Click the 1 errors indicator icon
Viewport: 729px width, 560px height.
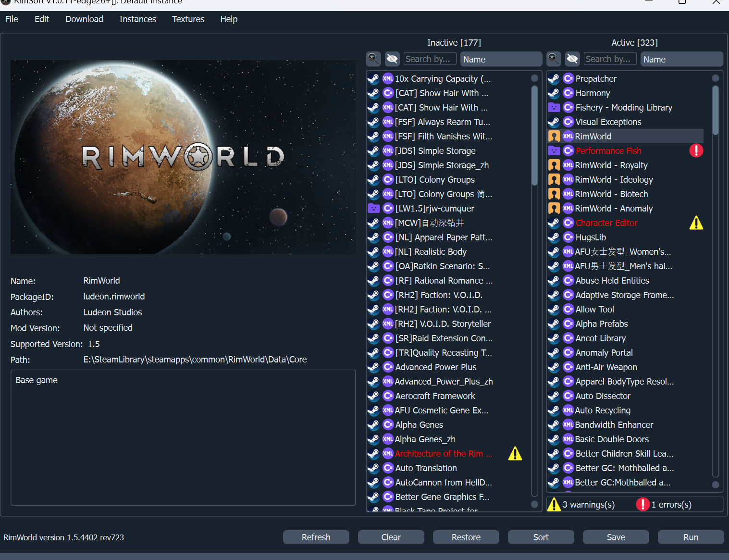[643, 504]
